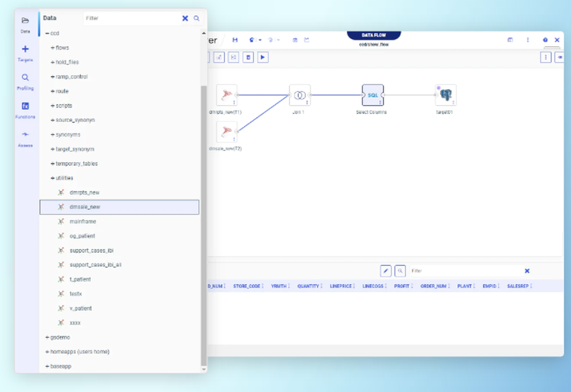Collapse the utilities folder
This screenshot has height=392, width=571.
[x=53, y=178]
